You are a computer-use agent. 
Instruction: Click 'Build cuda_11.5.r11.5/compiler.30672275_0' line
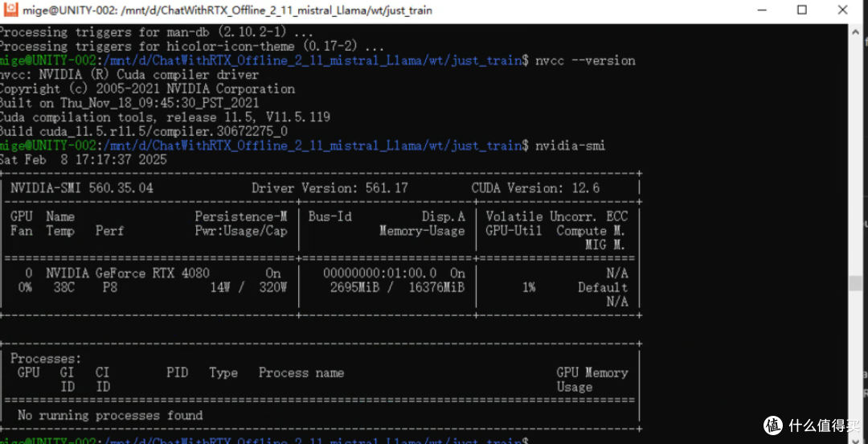[144, 131]
